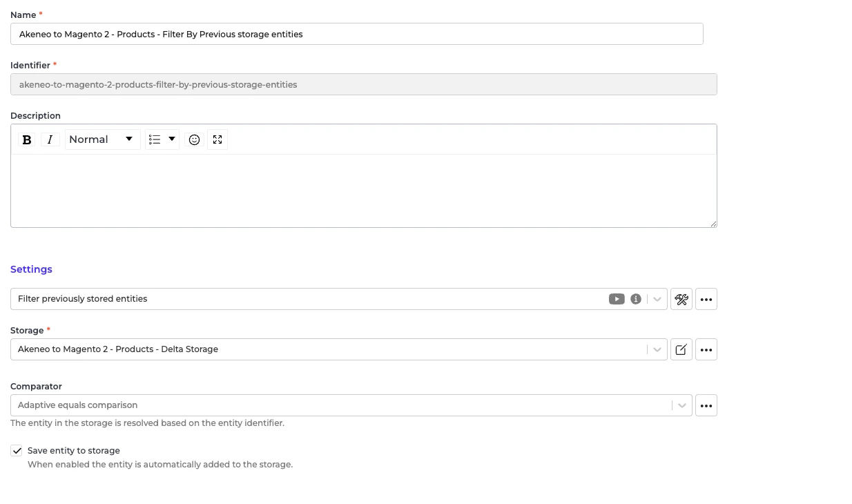Click the Identifier field label
Image resolution: width=852 pixels, height=504 pixels.
[30, 65]
